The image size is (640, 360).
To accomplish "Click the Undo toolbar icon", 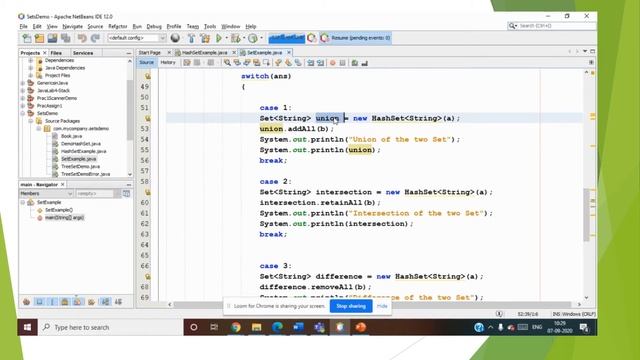I will point(82,38).
